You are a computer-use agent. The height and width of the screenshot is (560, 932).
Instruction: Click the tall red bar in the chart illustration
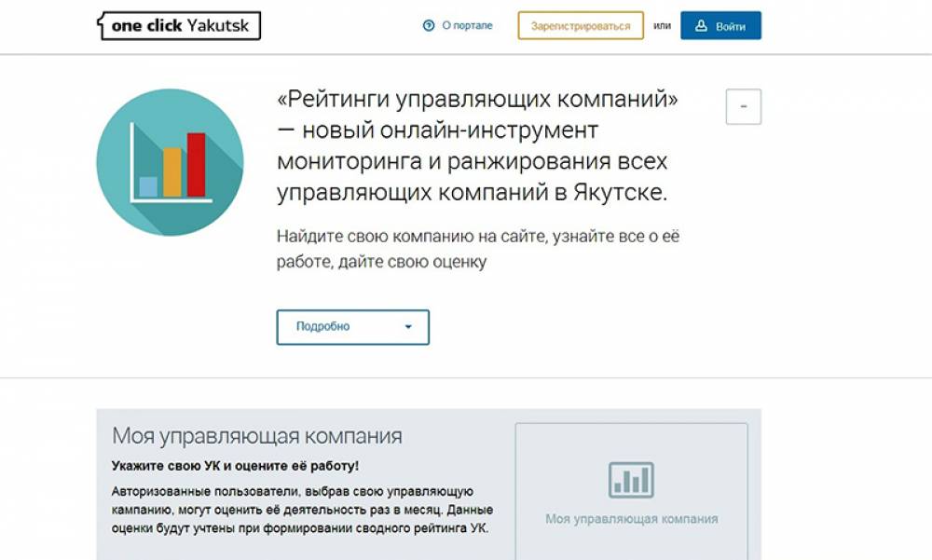(x=196, y=165)
